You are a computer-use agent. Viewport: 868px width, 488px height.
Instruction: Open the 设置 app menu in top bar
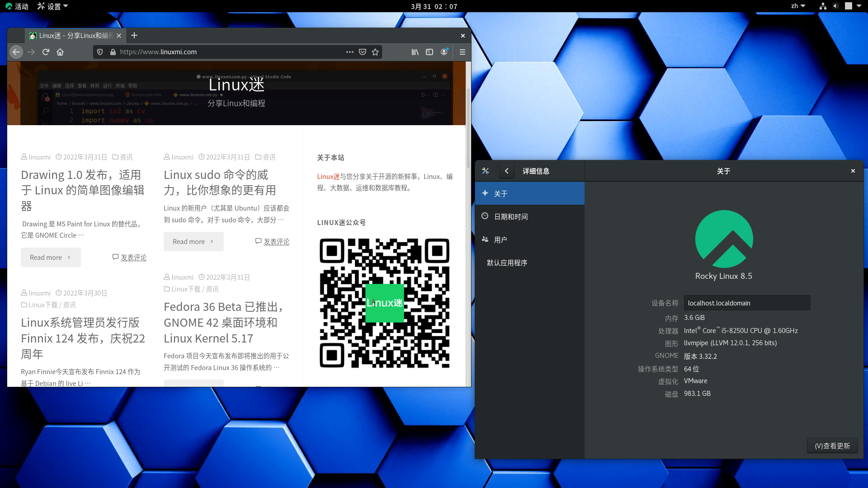[x=52, y=6]
